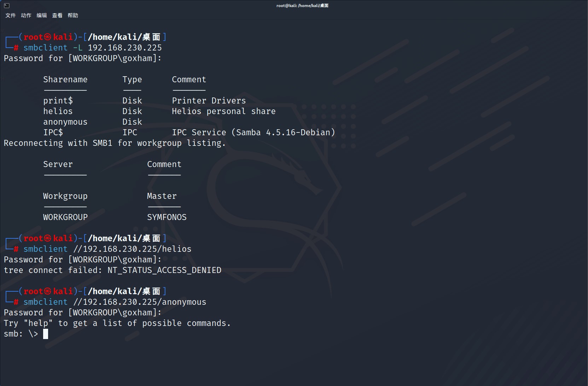Click the window title root@kali
The image size is (588, 386).
(x=302, y=6)
